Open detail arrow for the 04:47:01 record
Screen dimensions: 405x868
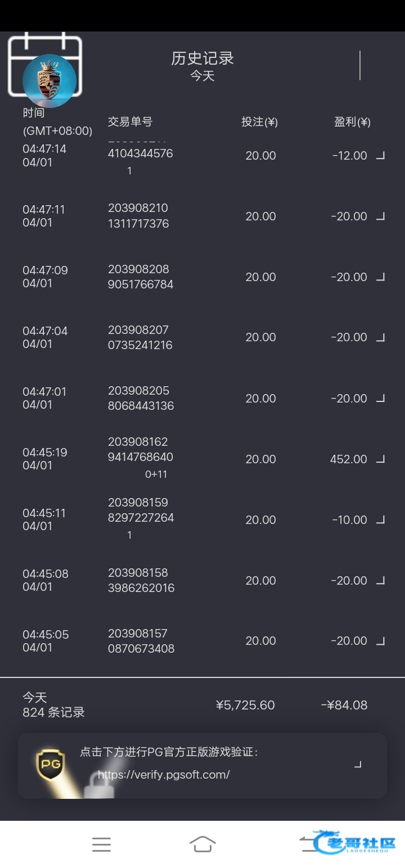380,399
